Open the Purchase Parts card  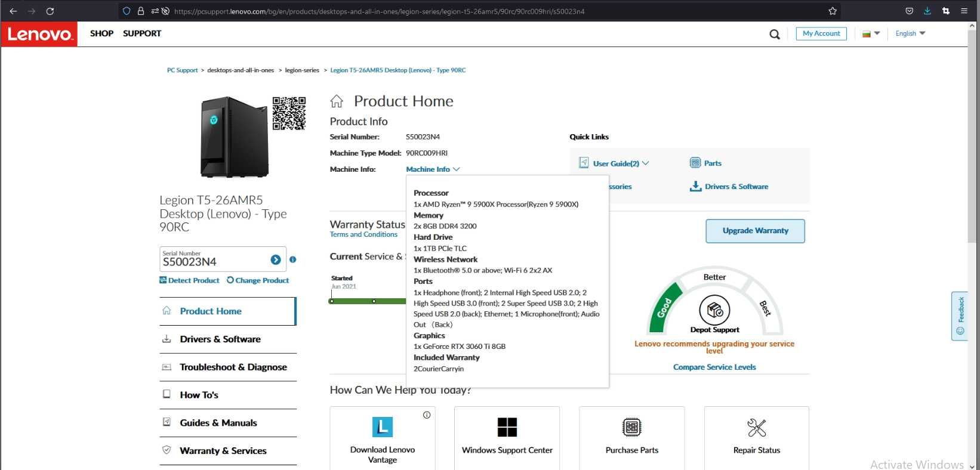632,438
